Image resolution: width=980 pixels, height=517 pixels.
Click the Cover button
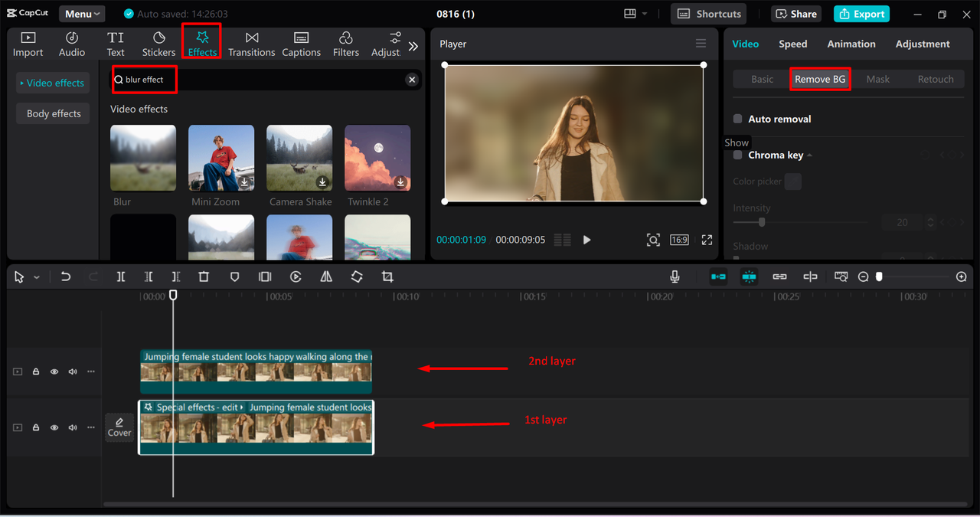click(x=119, y=427)
